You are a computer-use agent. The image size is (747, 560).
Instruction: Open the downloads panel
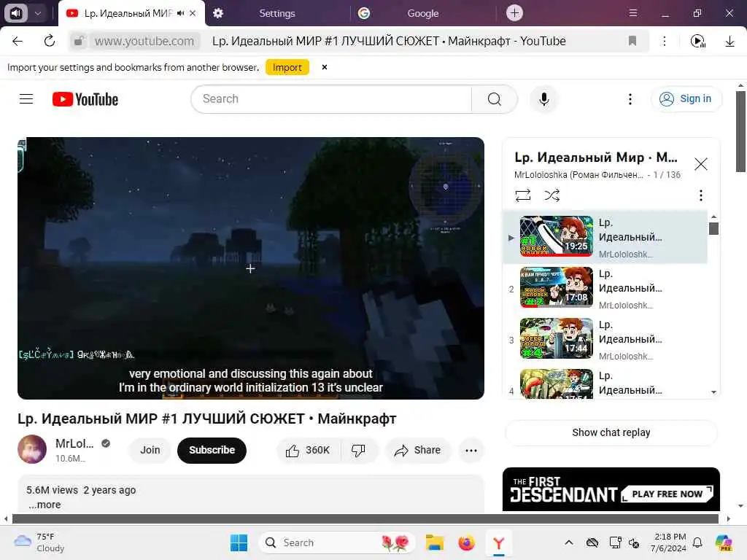click(x=729, y=41)
